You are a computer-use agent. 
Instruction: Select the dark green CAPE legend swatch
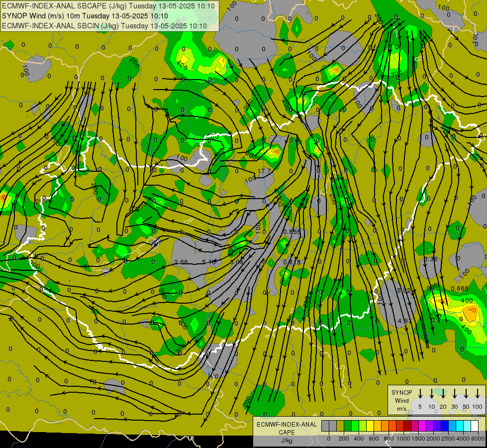click(x=348, y=426)
